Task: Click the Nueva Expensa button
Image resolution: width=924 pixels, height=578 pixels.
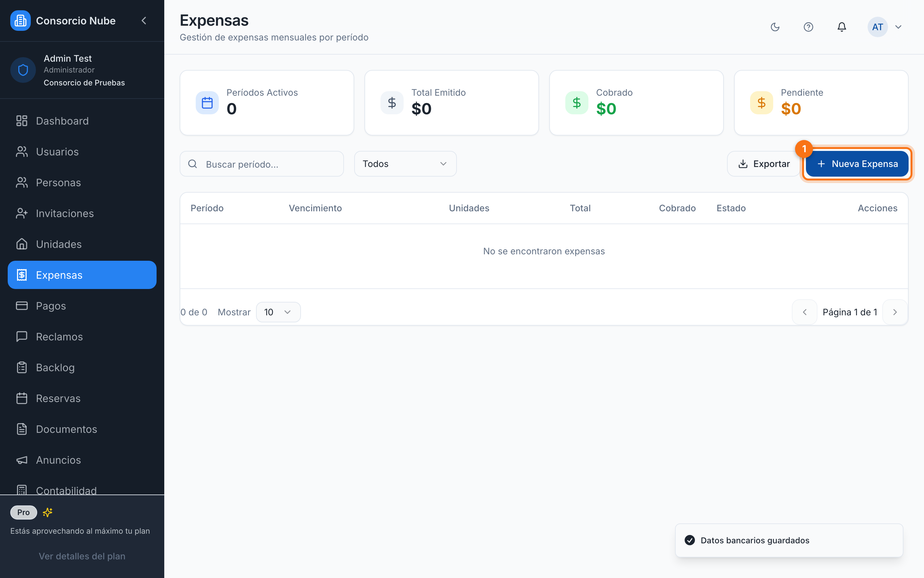Action: click(x=857, y=164)
